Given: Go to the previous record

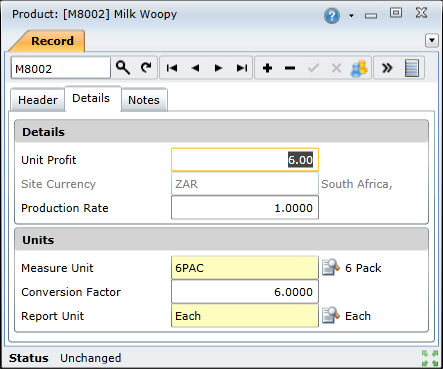Looking at the screenshot, I should [x=195, y=68].
